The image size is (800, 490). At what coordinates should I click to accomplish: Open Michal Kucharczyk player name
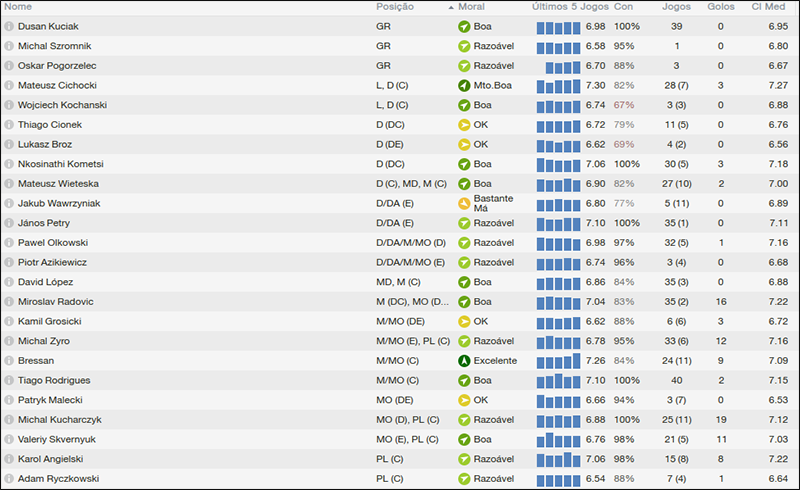(x=60, y=420)
